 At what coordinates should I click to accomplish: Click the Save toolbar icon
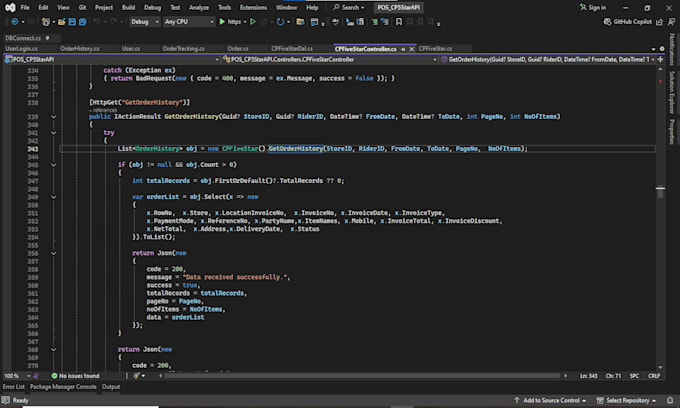point(72,22)
